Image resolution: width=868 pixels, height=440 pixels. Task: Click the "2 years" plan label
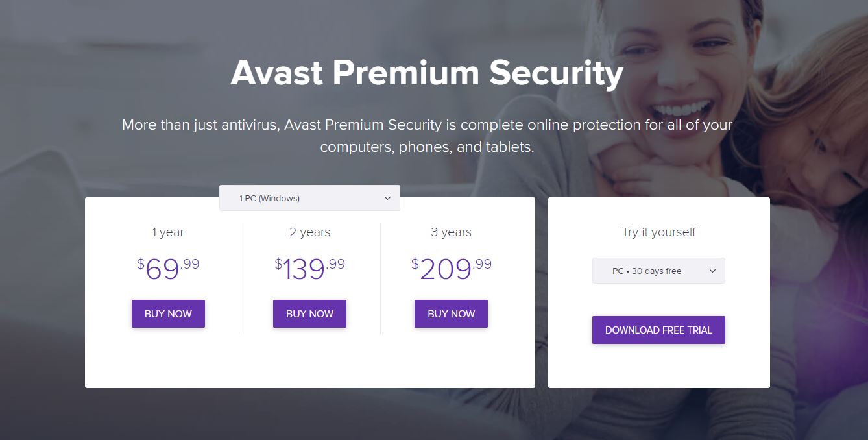[x=309, y=232]
